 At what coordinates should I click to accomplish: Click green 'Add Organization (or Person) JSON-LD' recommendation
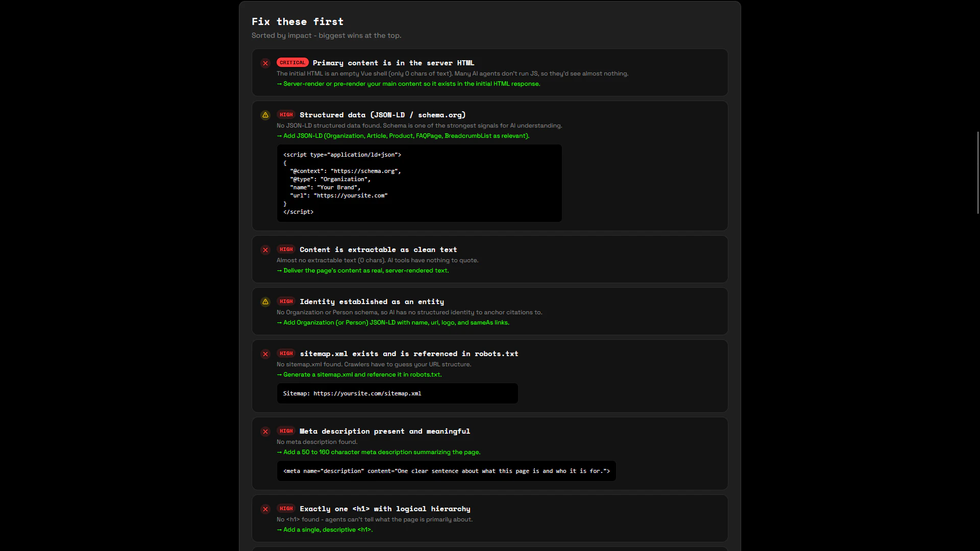pos(393,323)
